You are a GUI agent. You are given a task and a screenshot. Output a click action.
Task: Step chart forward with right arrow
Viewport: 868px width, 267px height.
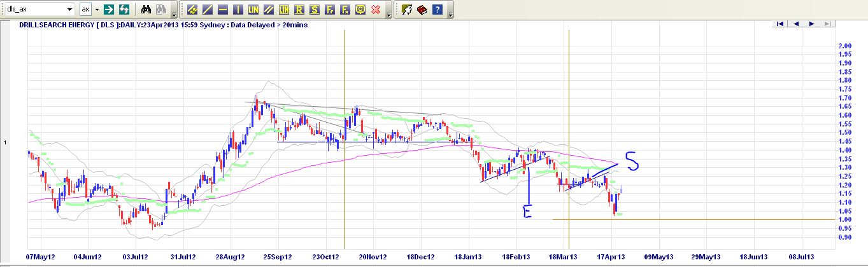click(811, 24)
